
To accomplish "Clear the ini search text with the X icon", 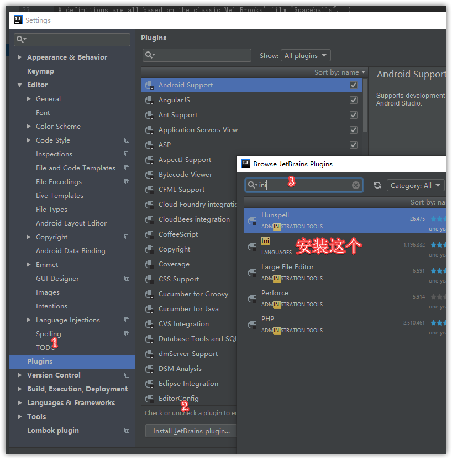I will [x=356, y=185].
